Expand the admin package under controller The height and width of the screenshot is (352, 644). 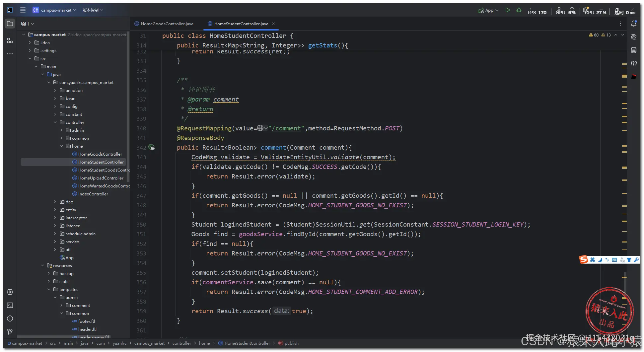(61, 130)
